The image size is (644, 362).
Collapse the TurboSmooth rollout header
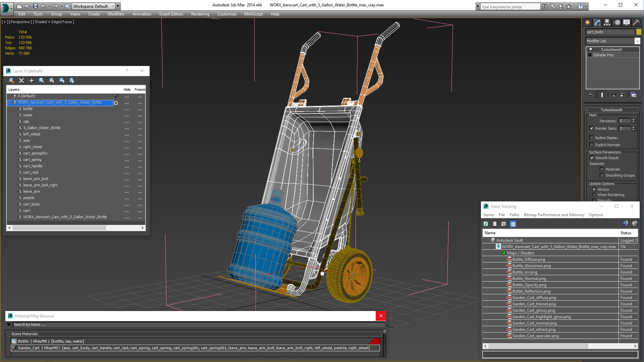point(611,110)
